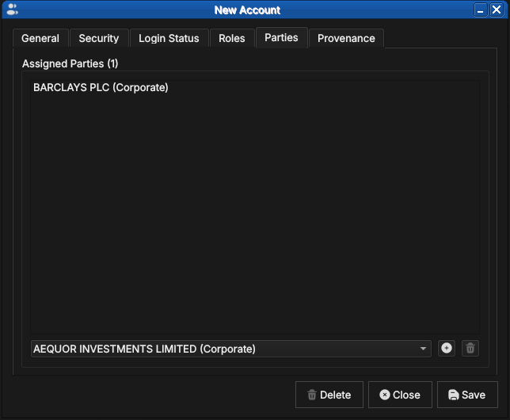Close the New Account window with X
This screenshot has height=420, width=510.
point(497,10)
